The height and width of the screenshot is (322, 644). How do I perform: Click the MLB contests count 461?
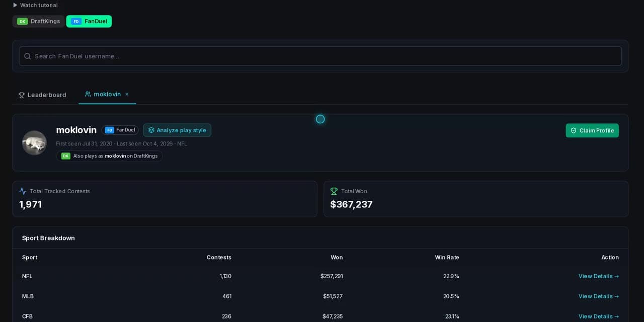(227, 296)
